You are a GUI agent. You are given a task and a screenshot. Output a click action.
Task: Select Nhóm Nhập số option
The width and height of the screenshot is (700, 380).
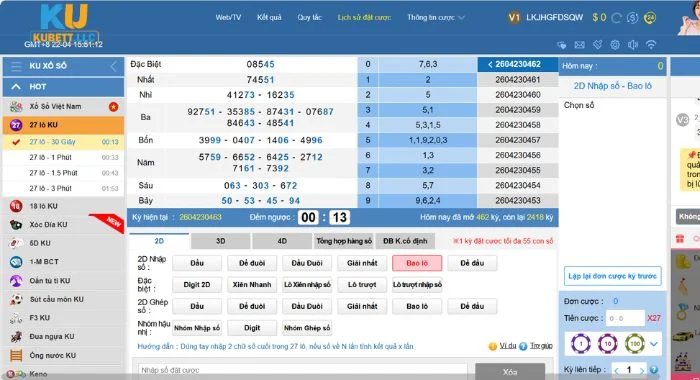(197, 328)
